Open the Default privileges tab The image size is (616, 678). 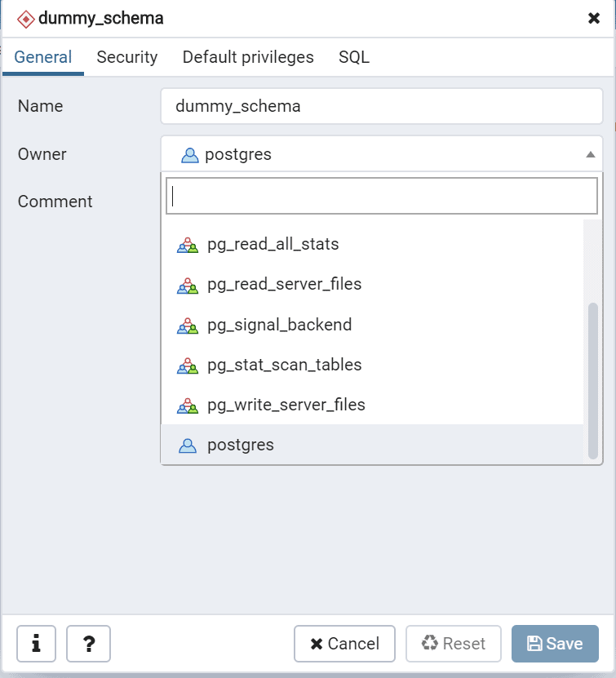coord(248,57)
